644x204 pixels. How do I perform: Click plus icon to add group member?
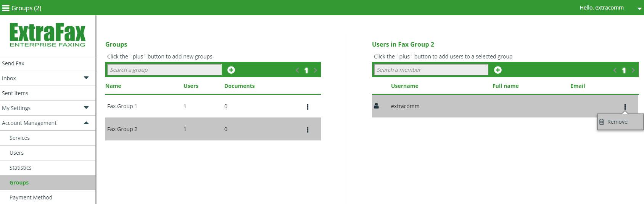(x=498, y=70)
